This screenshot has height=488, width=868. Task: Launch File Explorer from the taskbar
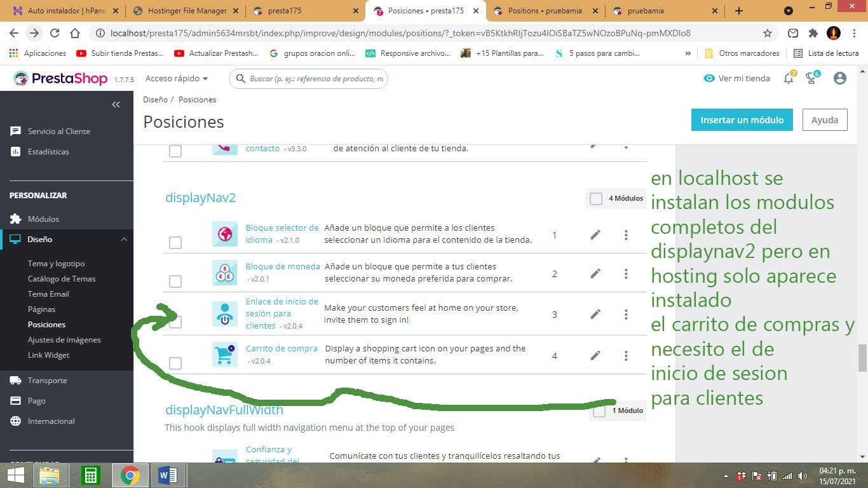pos(50,475)
